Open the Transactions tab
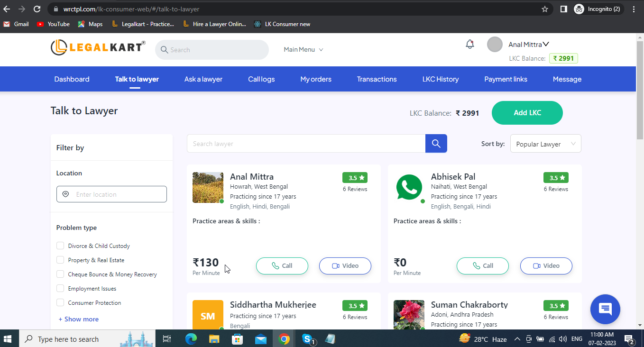Image resolution: width=644 pixels, height=347 pixels. point(377,79)
